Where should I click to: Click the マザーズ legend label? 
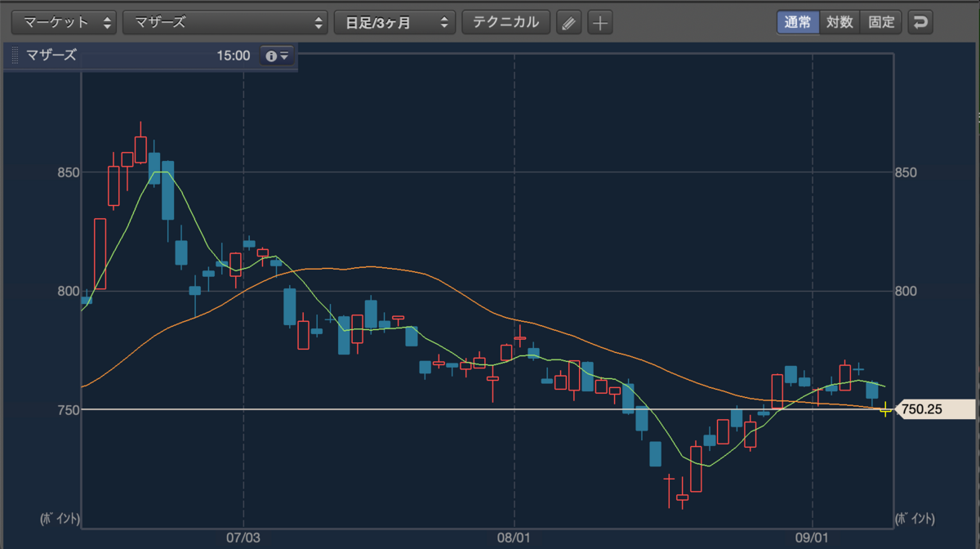click(x=51, y=56)
